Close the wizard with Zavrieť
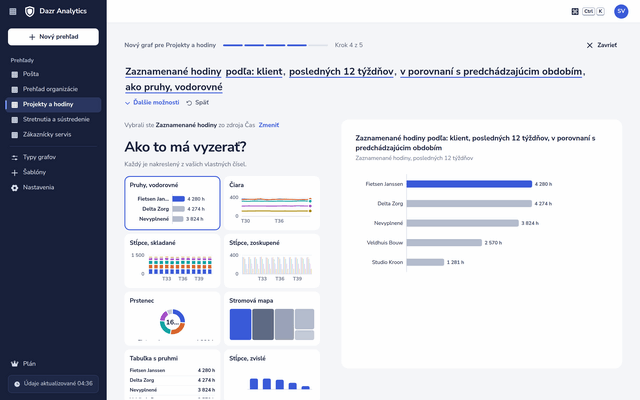This screenshot has width=640, height=400. click(602, 45)
